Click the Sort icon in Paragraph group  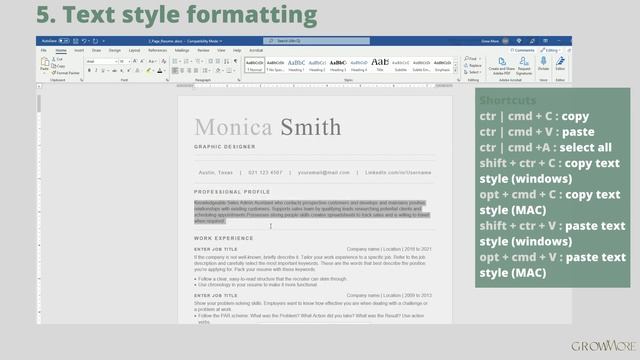click(x=227, y=61)
